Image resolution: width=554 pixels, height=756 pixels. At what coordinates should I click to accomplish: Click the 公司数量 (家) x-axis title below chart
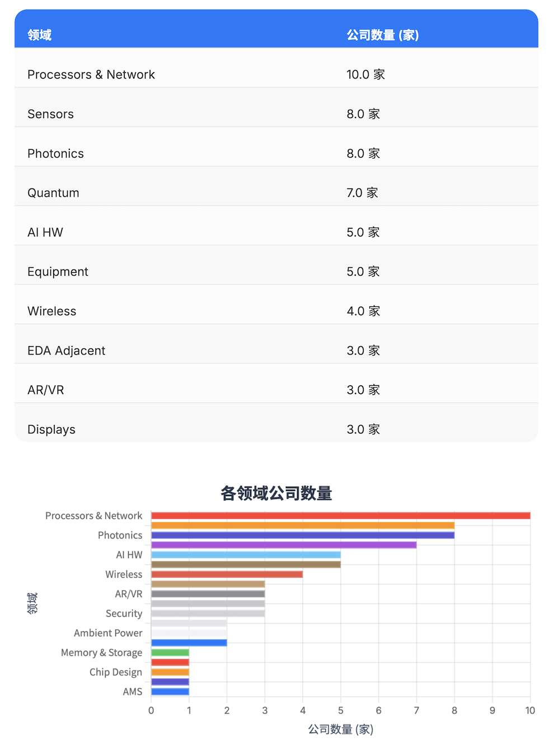tap(341, 729)
